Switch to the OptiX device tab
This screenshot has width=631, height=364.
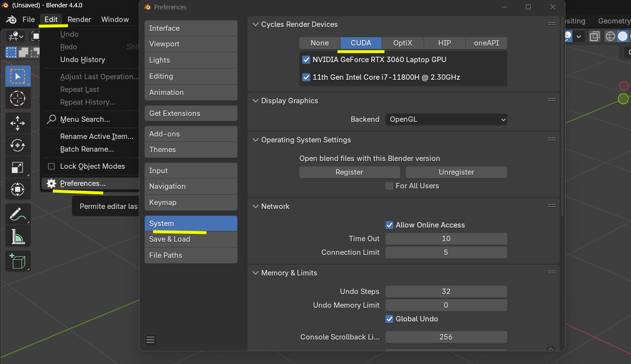[x=403, y=43]
